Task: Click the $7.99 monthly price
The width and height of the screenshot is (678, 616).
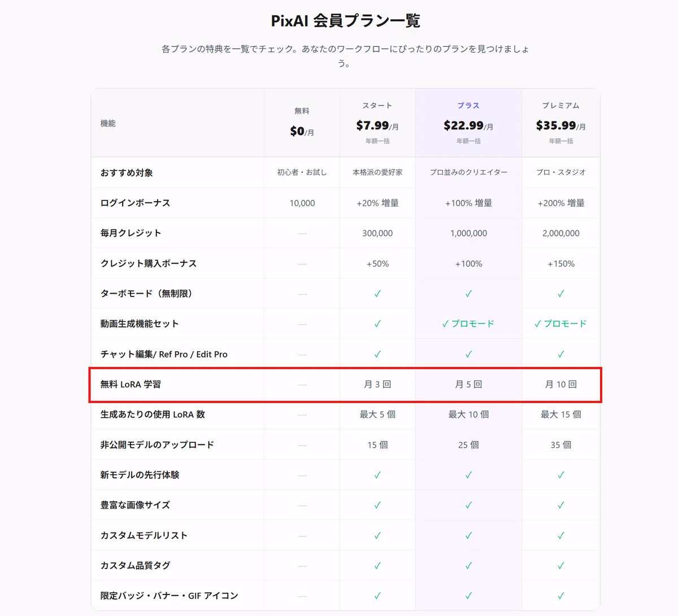Action: tap(377, 125)
